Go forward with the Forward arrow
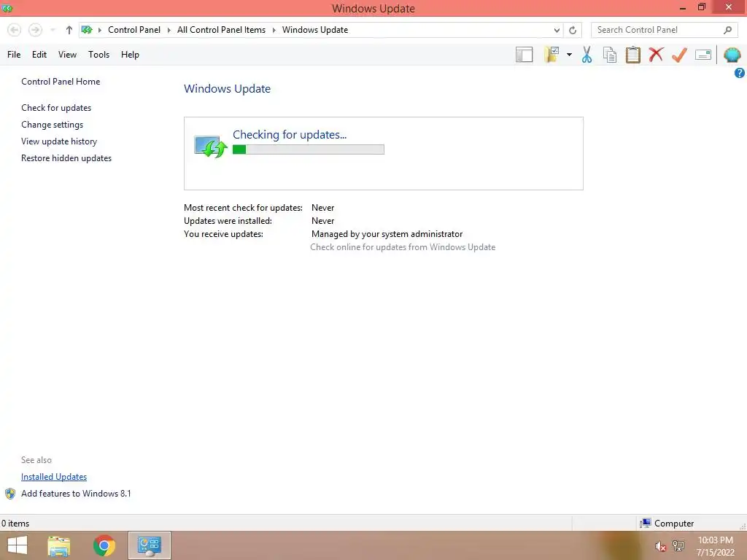This screenshot has width=747, height=560. [x=35, y=30]
